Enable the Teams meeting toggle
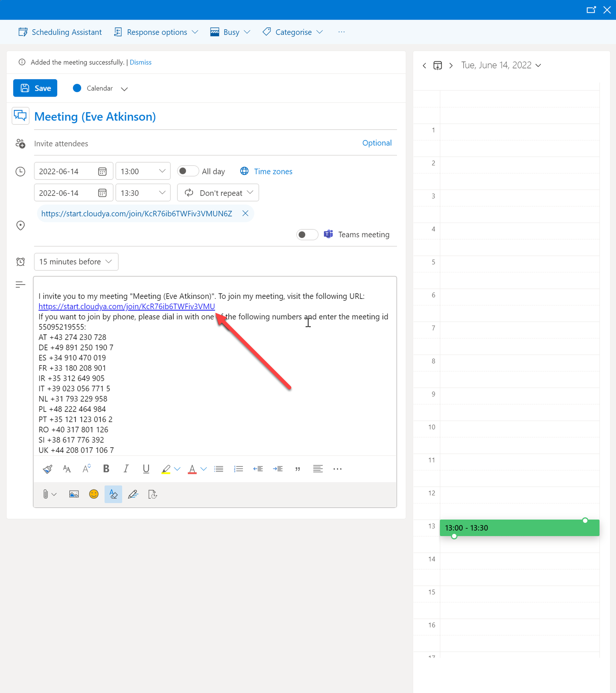This screenshot has width=616, height=693. pyautogui.click(x=307, y=234)
